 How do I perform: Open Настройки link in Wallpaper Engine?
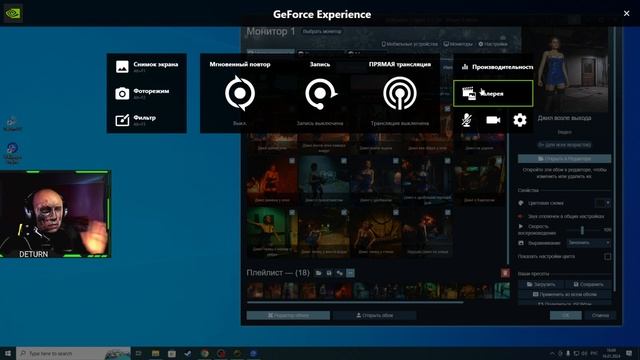(x=493, y=44)
